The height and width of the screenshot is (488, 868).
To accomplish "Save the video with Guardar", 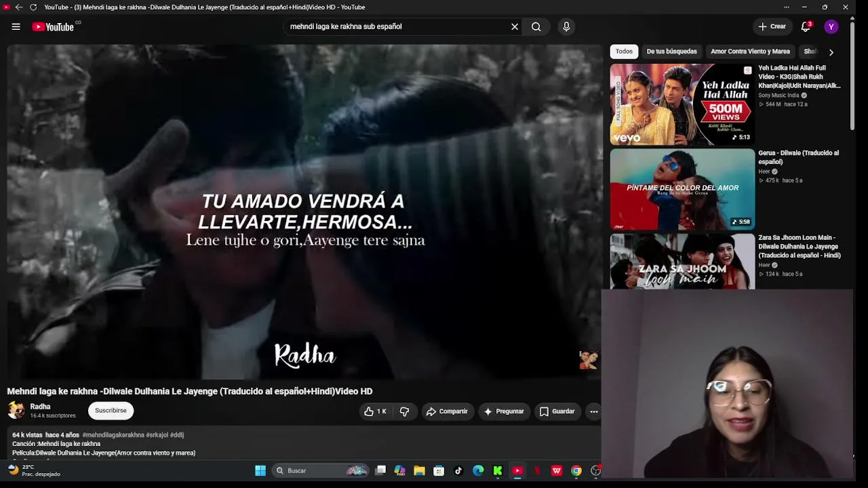I will pos(557,411).
